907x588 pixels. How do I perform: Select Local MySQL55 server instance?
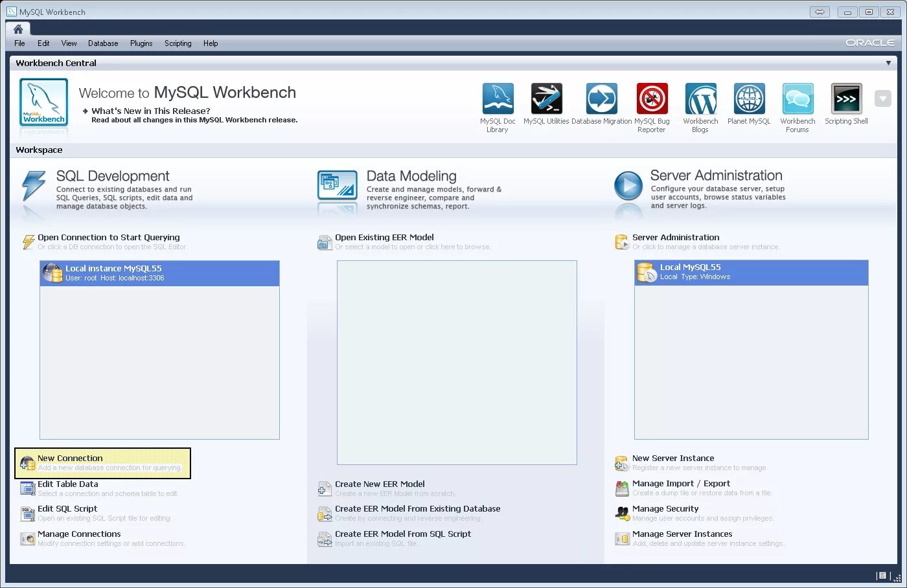coord(752,273)
